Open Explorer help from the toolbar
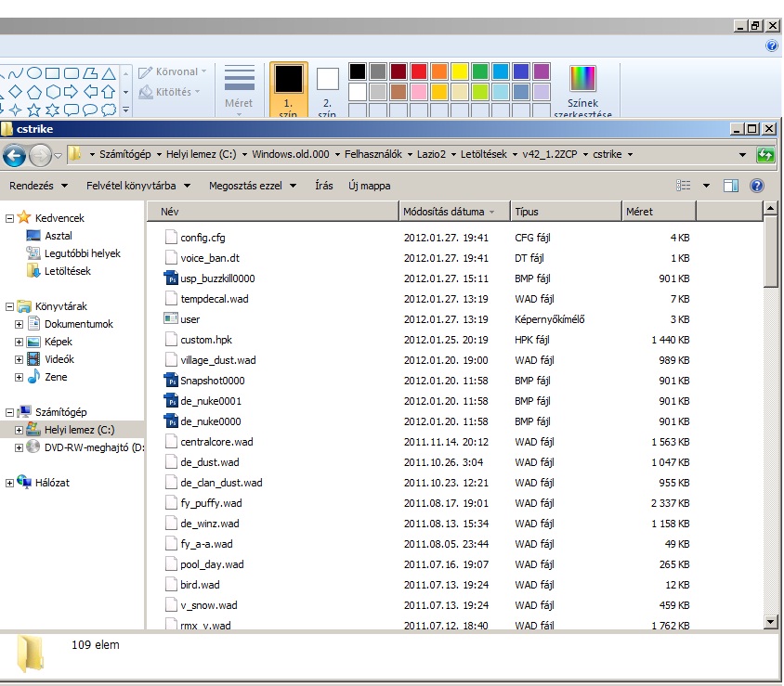784x686 pixels. pos(757,186)
